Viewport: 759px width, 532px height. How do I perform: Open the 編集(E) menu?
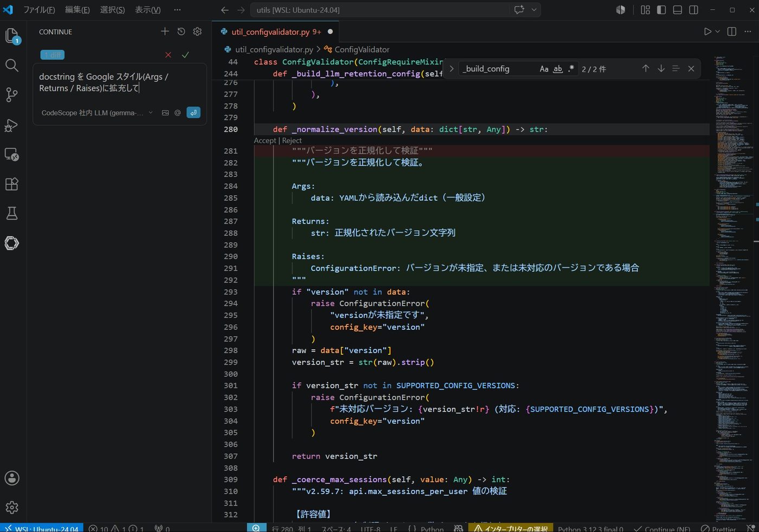[x=78, y=10]
